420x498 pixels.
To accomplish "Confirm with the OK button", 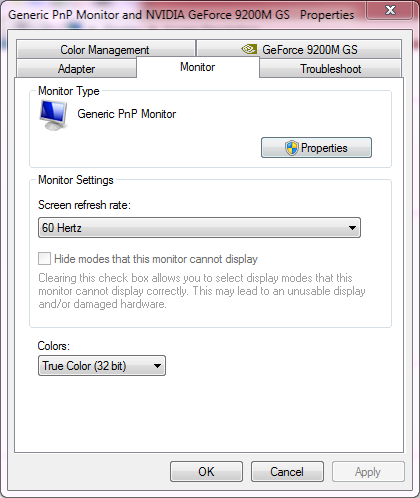I will coord(206,472).
